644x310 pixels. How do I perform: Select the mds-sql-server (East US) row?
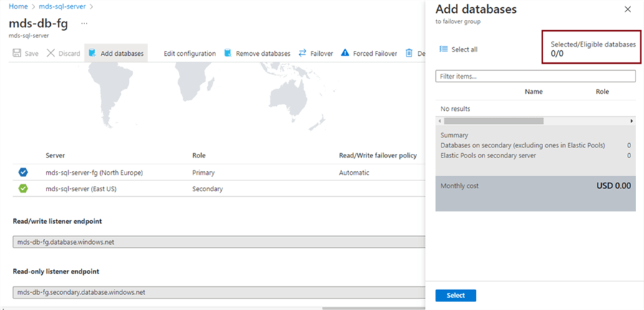click(219, 189)
